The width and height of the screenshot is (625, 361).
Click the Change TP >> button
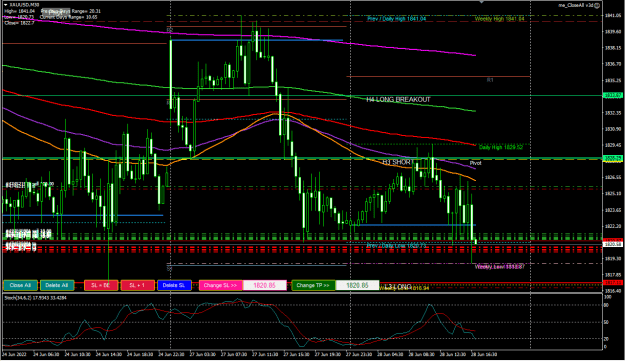pyautogui.click(x=313, y=285)
